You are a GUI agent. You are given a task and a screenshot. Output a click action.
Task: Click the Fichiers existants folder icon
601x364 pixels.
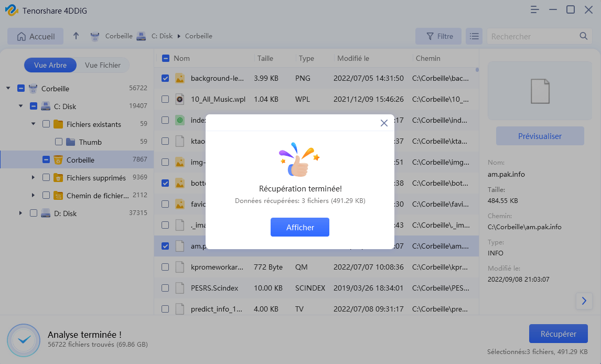click(58, 124)
